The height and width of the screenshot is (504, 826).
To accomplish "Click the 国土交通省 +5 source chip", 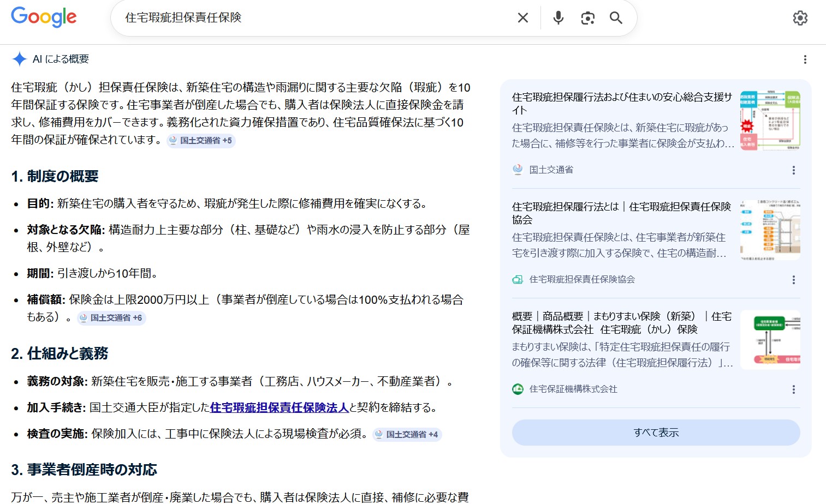I will (201, 141).
